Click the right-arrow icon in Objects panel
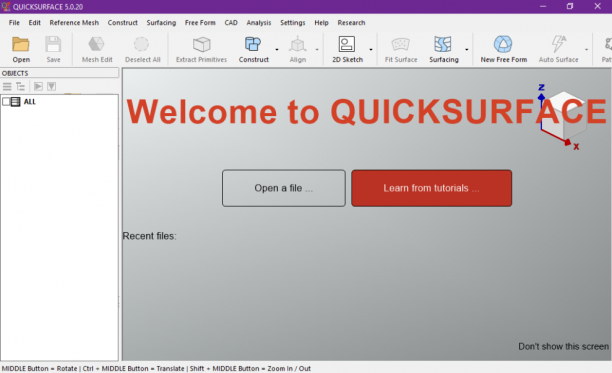The height and width of the screenshot is (373, 612). [x=38, y=86]
